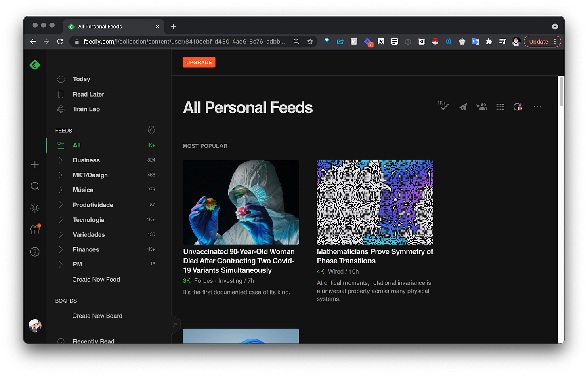Change layout with grid view icon
Viewport: 588px width, 375px height.
500,107
